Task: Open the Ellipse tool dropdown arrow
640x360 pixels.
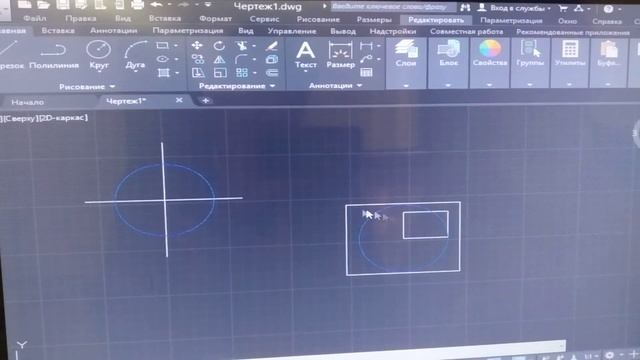Action: pos(176,59)
